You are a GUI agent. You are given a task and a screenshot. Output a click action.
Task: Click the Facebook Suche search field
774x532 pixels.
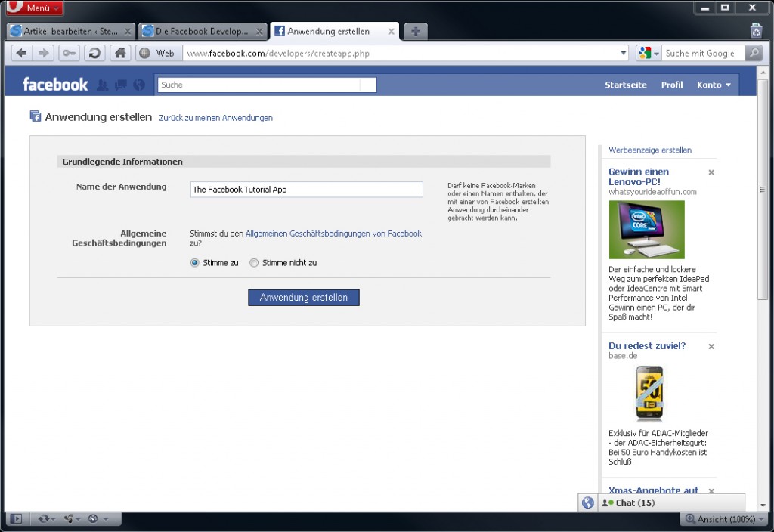pos(267,85)
